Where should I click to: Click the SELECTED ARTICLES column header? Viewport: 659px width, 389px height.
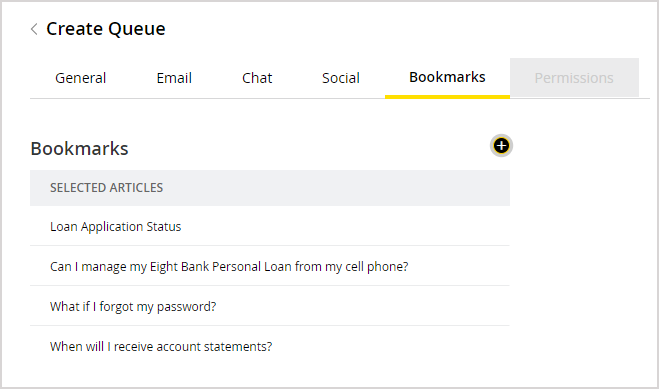click(106, 188)
